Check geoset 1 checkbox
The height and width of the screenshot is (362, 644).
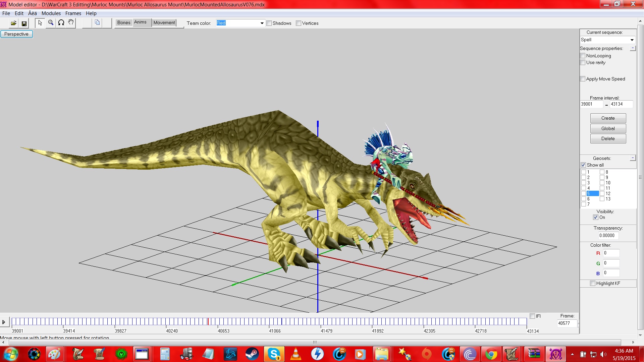pos(584,172)
